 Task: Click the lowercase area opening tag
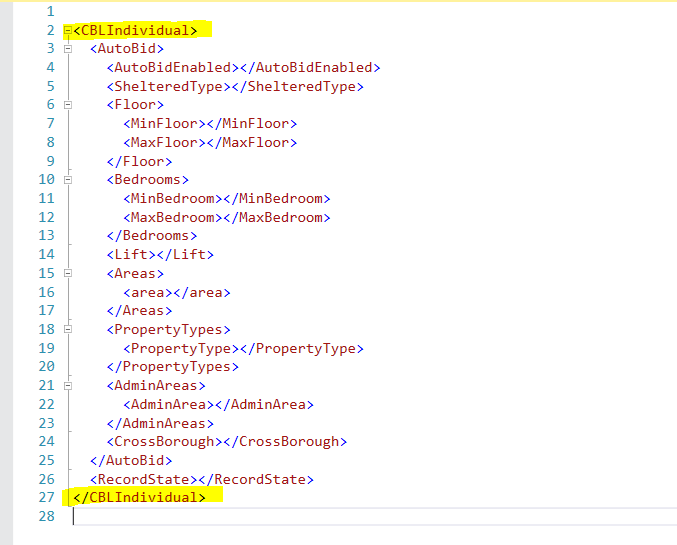[x=148, y=292]
